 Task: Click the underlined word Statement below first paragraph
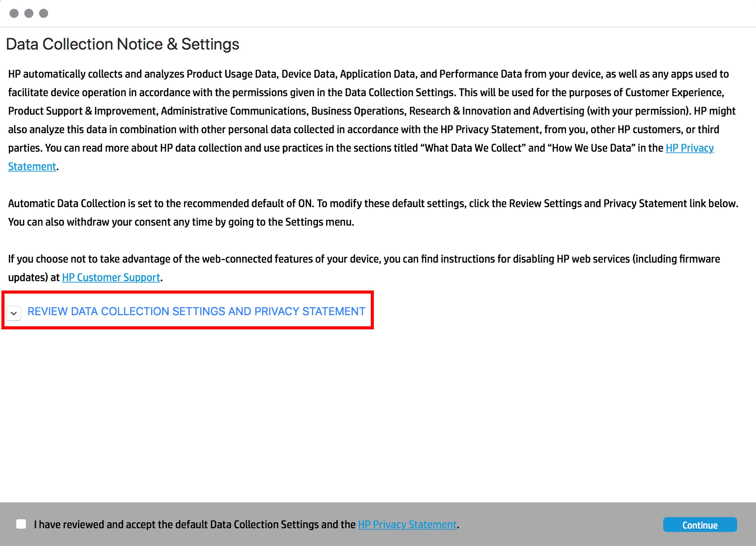tap(32, 166)
